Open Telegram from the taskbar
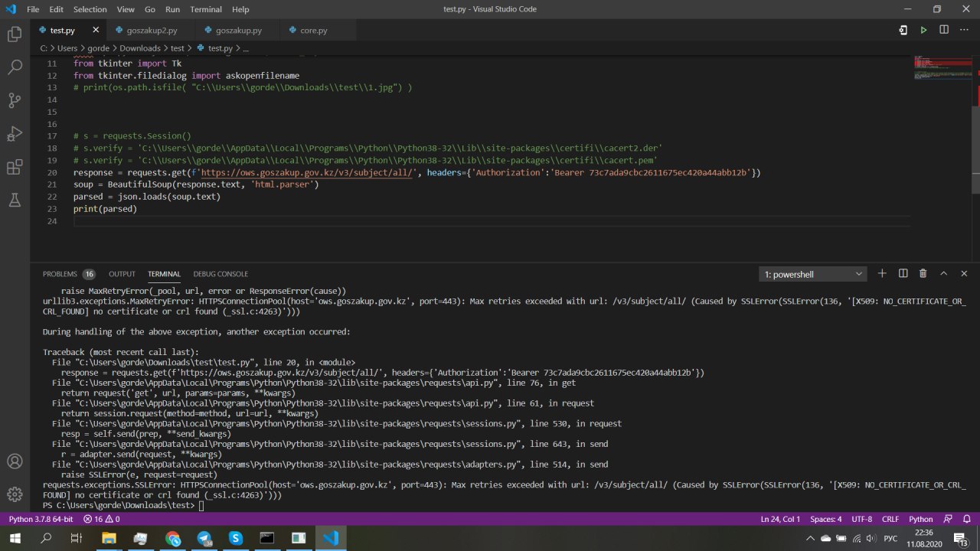The height and width of the screenshot is (551, 980). click(204, 538)
